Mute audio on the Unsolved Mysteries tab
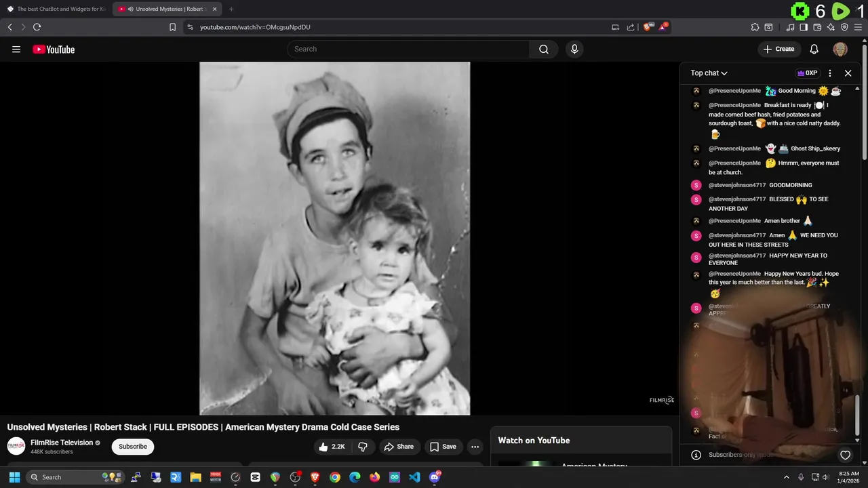The width and height of the screenshot is (868, 488). click(131, 9)
